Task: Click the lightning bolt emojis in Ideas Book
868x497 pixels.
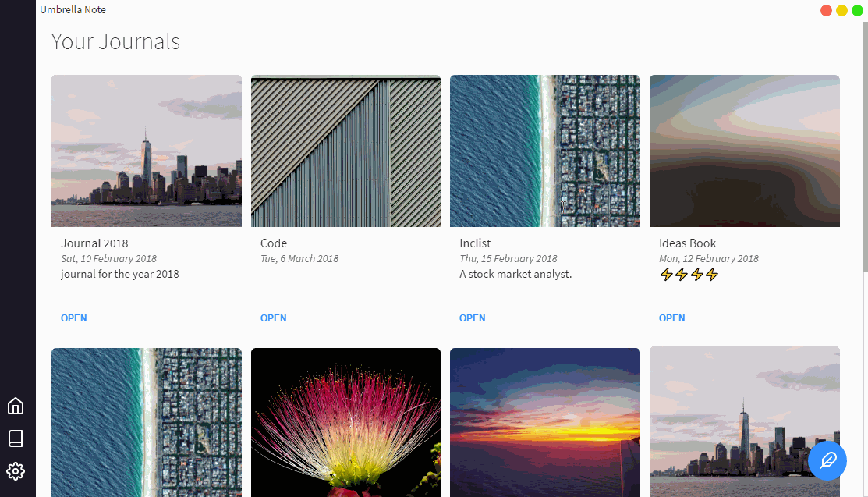Action: point(689,275)
